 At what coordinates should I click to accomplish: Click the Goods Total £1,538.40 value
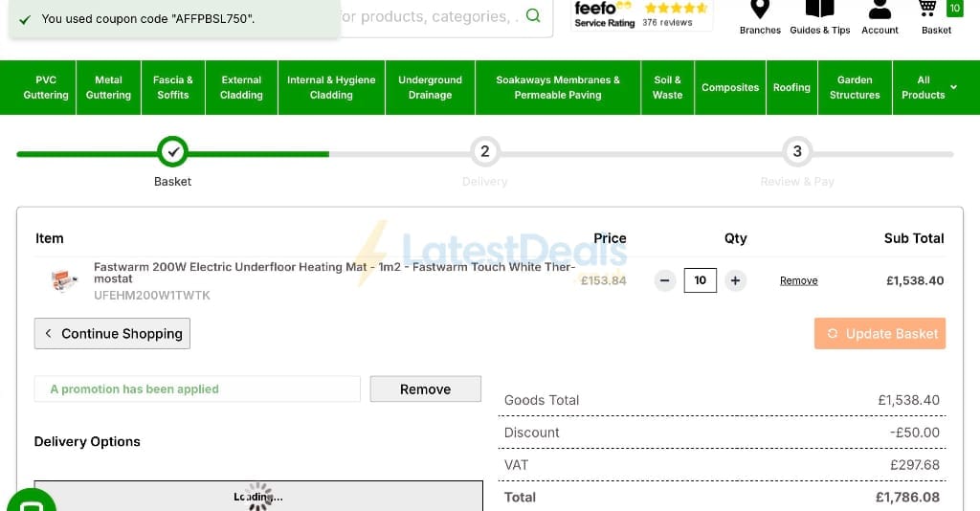point(909,400)
